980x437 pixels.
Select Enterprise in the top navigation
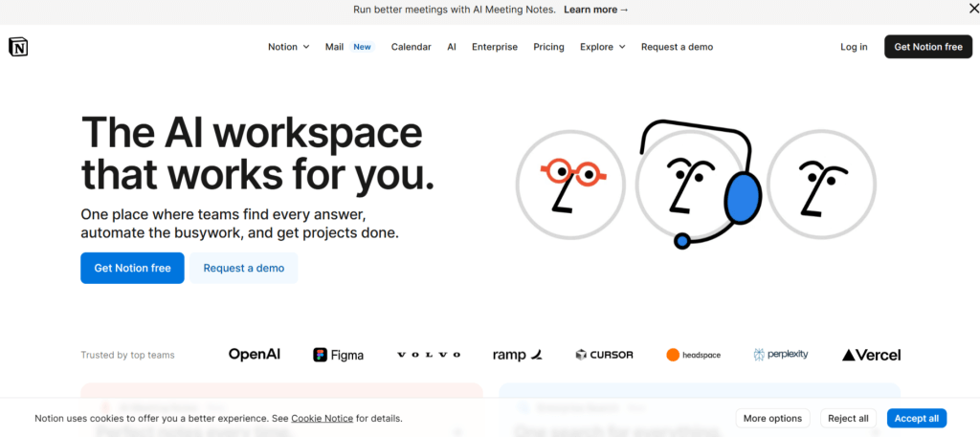pyautogui.click(x=495, y=47)
